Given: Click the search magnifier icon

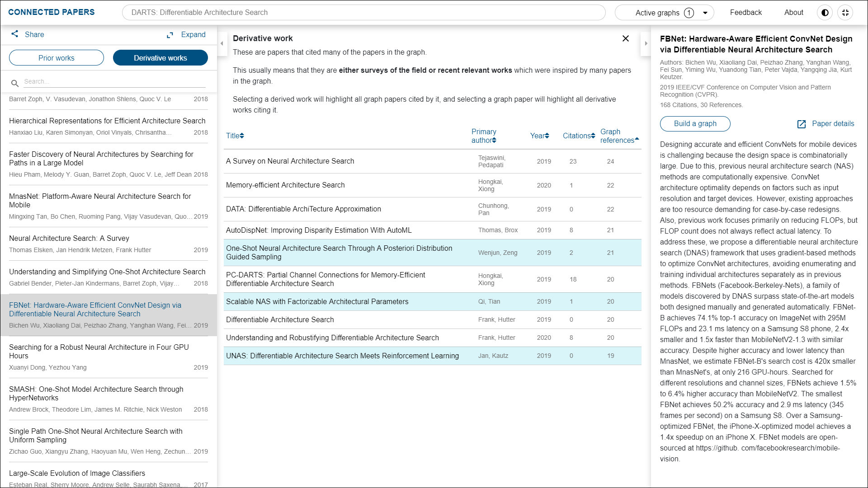Looking at the screenshot, I should (15, 83).
